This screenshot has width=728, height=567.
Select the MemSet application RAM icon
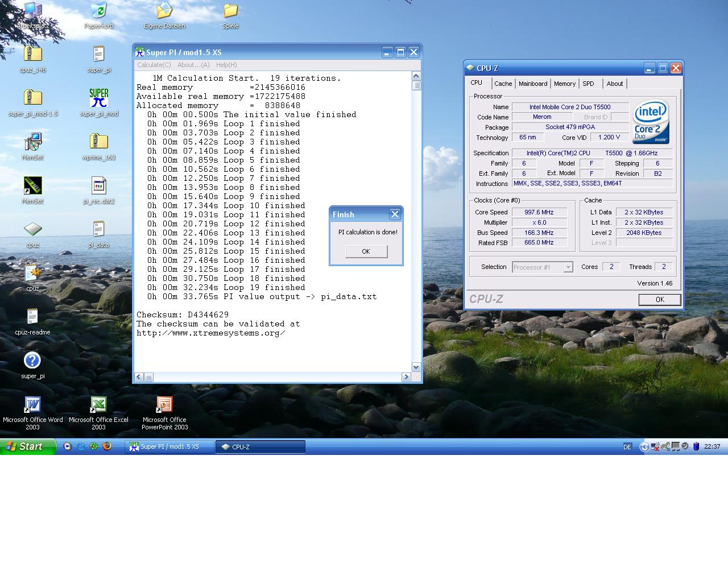pos(32,186)
